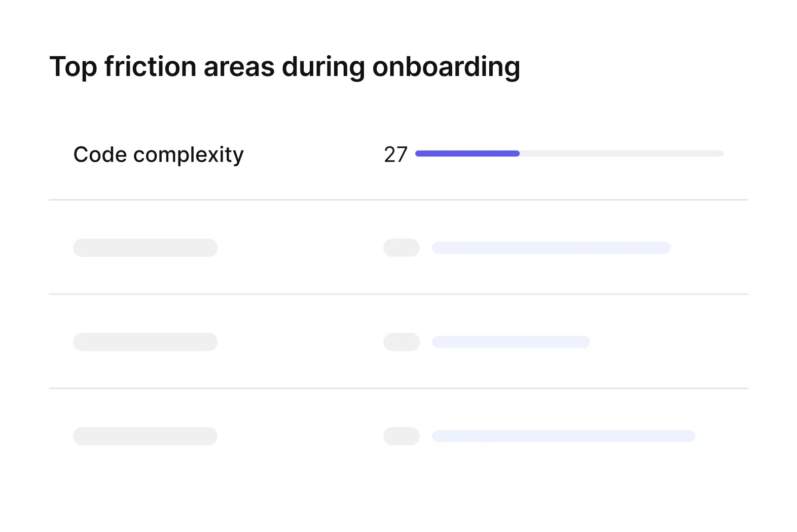Click the purple filled portion of the progress bar

467,154
